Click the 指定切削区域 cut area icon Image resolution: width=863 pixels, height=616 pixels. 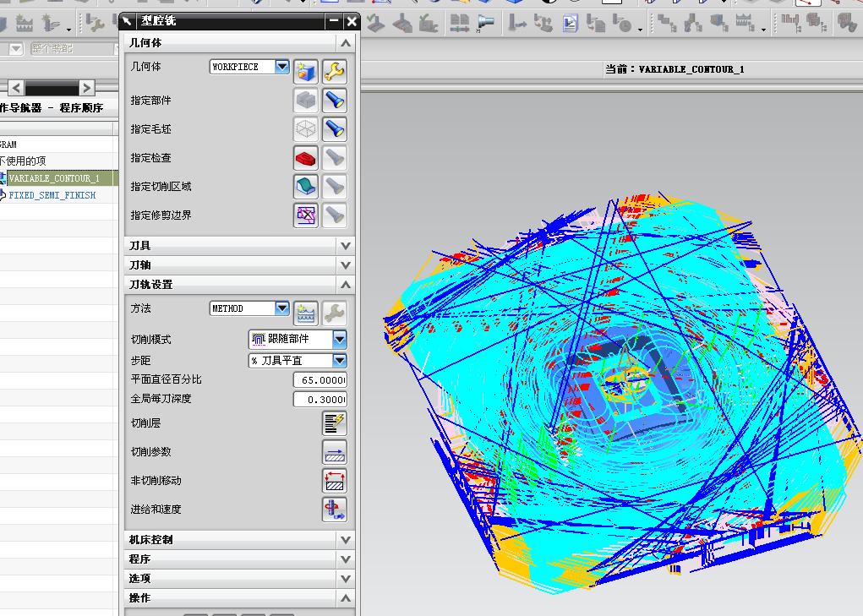(x=305, y=187)
